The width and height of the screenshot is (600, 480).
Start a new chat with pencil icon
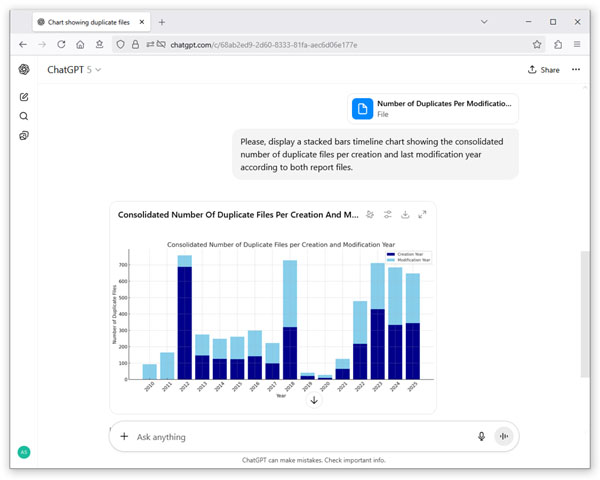click(x=24, y=97)
